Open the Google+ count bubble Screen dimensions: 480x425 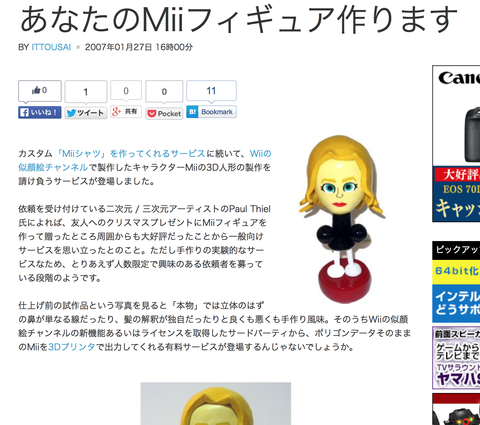click(x=126, y=90)
